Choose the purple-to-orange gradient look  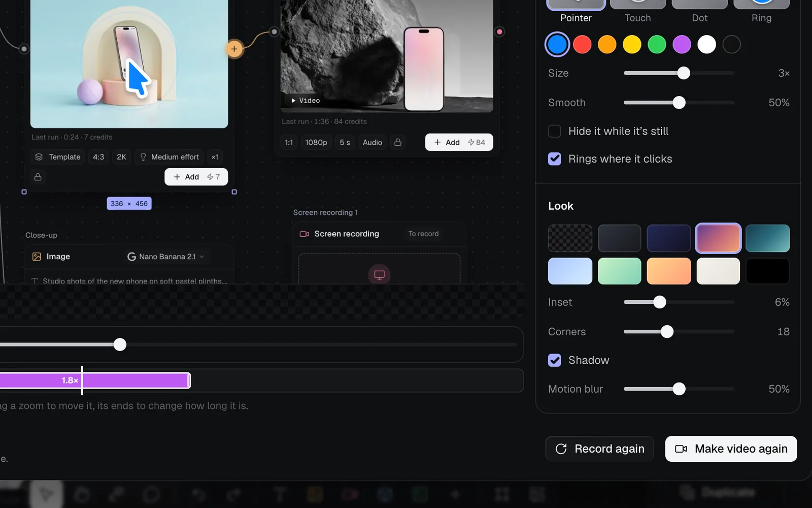click(718, 238)
